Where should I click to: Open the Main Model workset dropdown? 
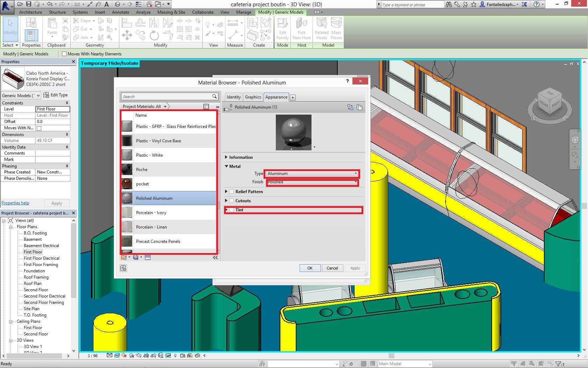click(405, 364)
